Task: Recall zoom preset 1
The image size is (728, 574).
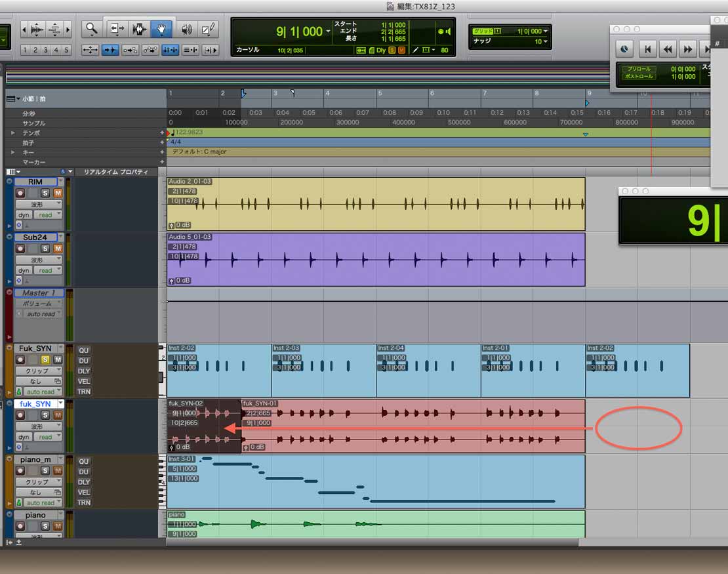Action: (25, 50)
